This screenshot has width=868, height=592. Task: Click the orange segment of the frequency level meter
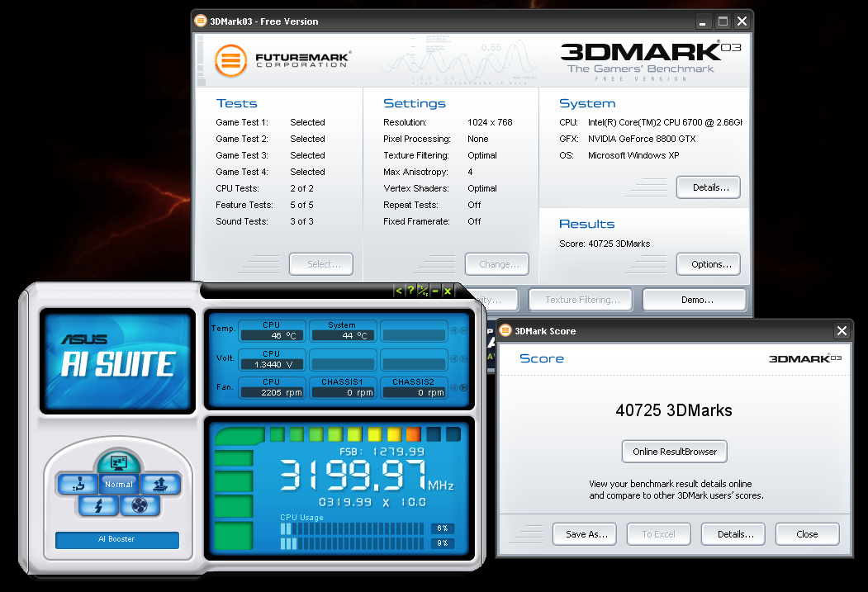[414, 434]
